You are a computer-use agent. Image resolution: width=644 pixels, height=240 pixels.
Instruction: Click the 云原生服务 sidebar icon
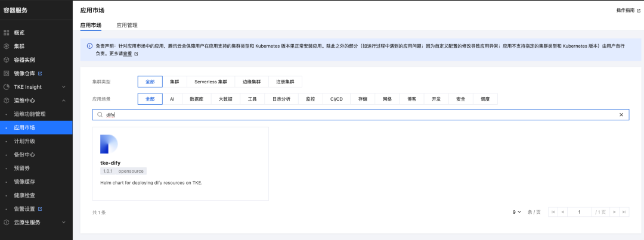click(6, 222)
